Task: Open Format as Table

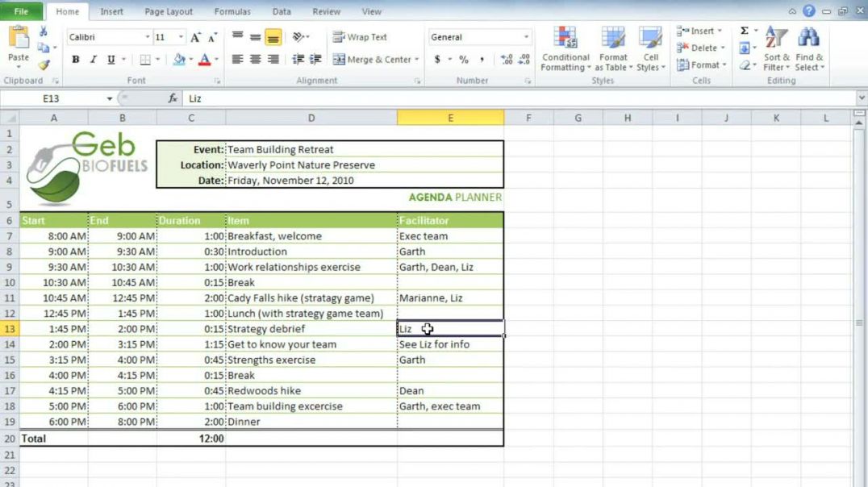Action: [x=613, y=48]
